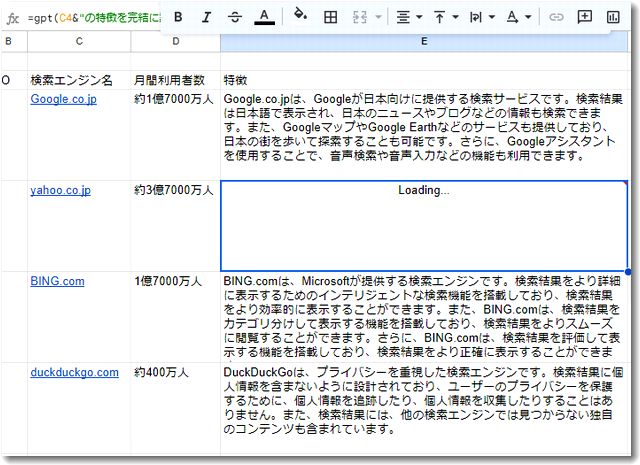The width and height of the screenshot is (640, 465).
Task: Open the cell borders tool
Action: coord(330,17)
